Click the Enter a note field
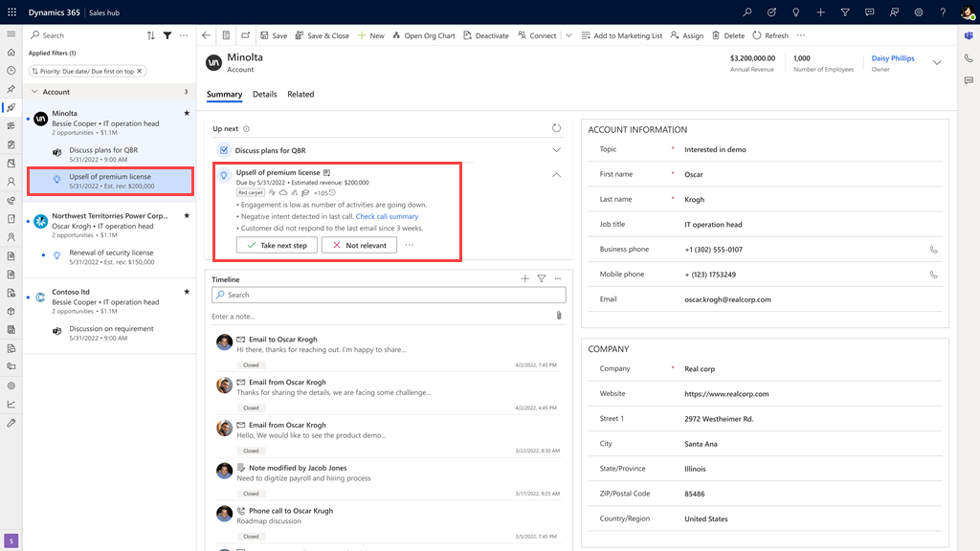This screenshot has height=551, width=980. [x=381, y=316]
